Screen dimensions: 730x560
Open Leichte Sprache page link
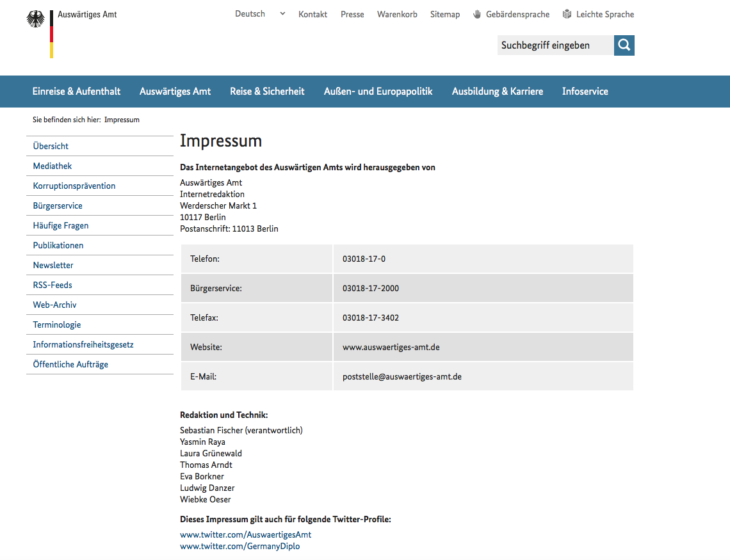coord(604,15)
